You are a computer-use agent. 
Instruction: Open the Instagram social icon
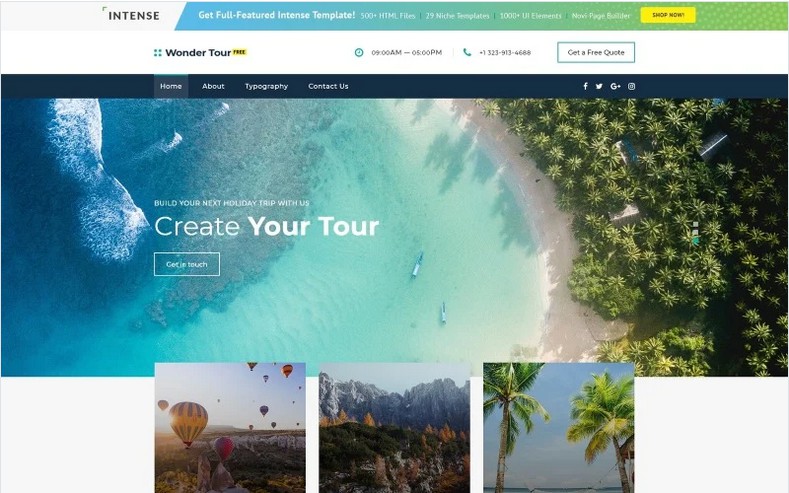[x=632, y=86]
